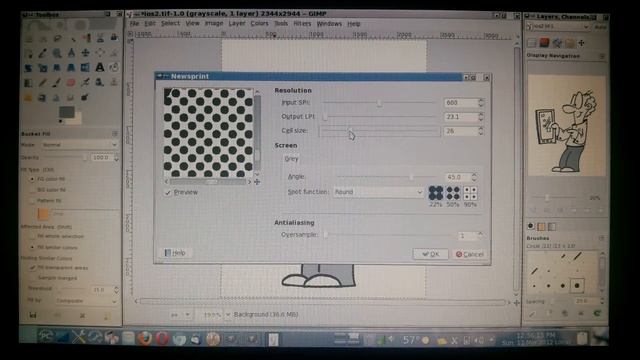Open the Filters menu
This screenshot has width=640, height=360.
click(x=302, y=24)
